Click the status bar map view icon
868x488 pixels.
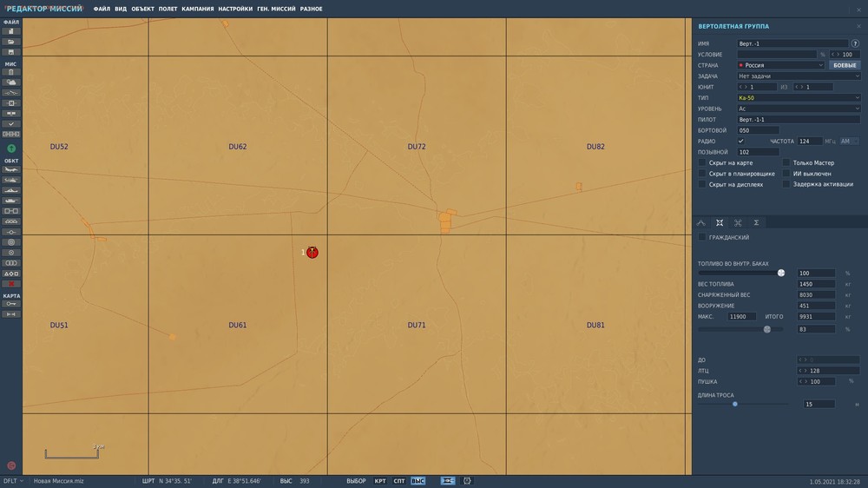pyautogui.click(x=447, y=481)
